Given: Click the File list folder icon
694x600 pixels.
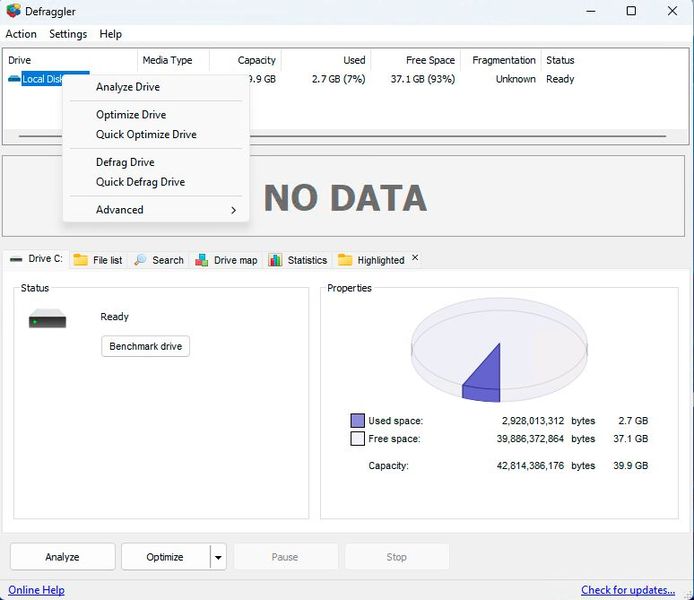Looking at the screenshot, I should click(81, 260).
